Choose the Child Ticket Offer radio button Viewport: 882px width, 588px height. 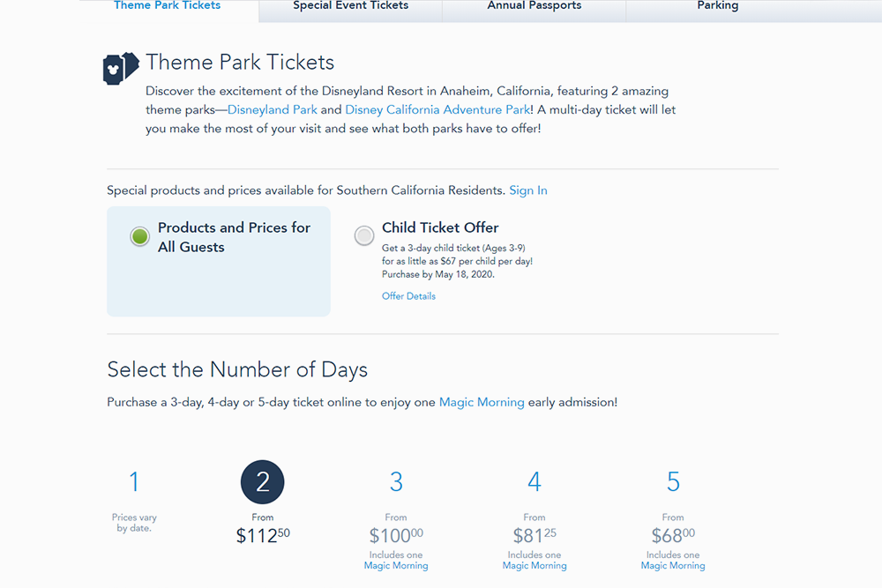[364, 235]
